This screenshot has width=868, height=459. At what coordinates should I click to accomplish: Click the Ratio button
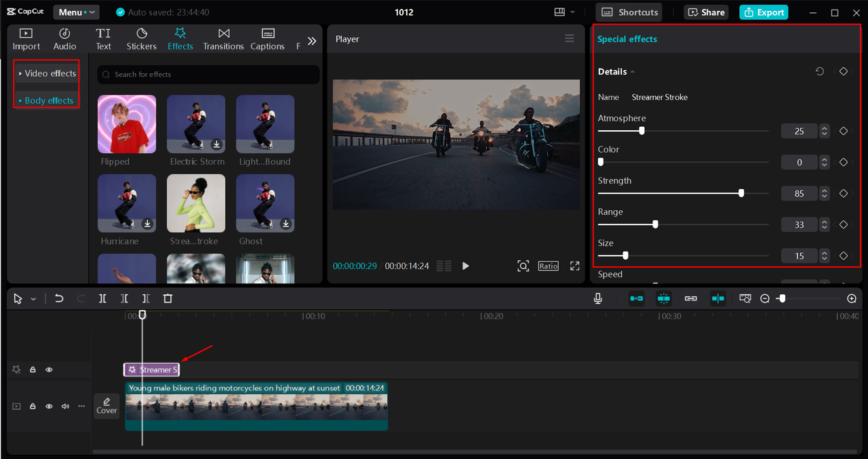pyautogui.click(x=548, y=266)
